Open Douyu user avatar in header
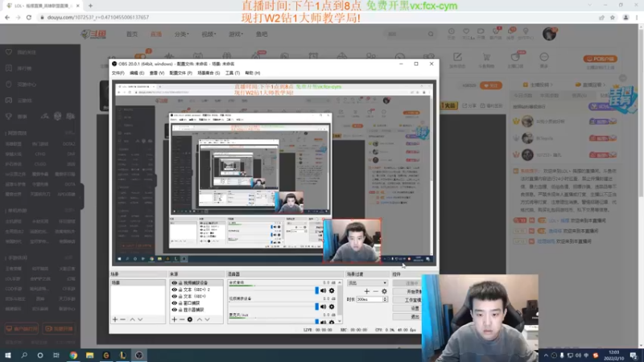Viewport: 644px width, 362px height. click(549, 34)
